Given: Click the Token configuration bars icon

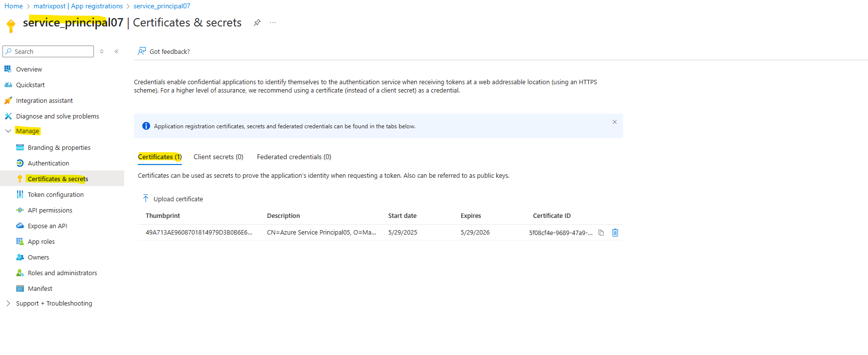Looking at the screenshot, I should (x=20, y=194).
